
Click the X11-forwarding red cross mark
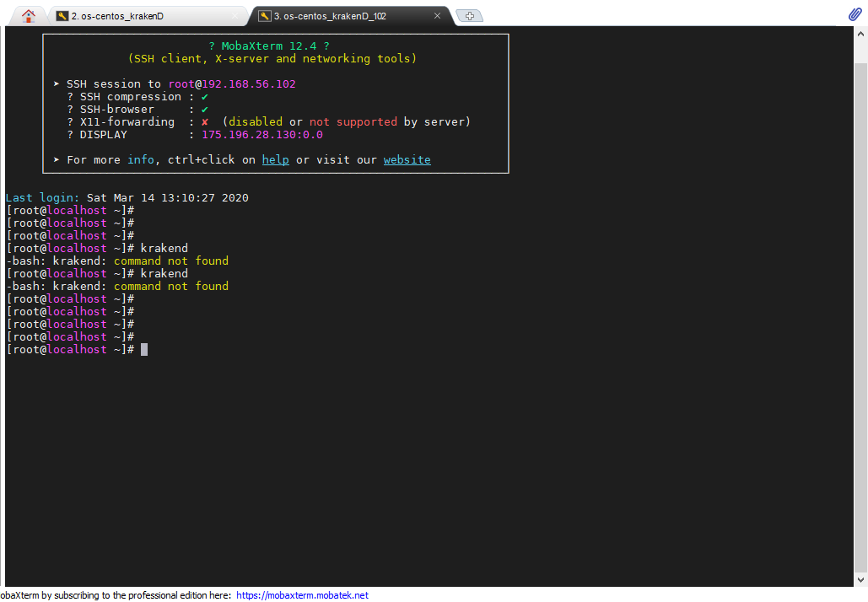coord(205,122)
